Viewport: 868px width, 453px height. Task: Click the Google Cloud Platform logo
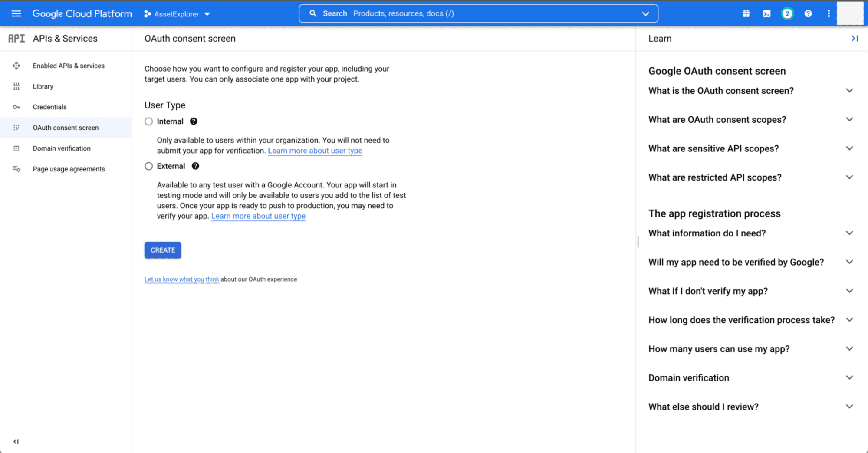coord(82,14)
